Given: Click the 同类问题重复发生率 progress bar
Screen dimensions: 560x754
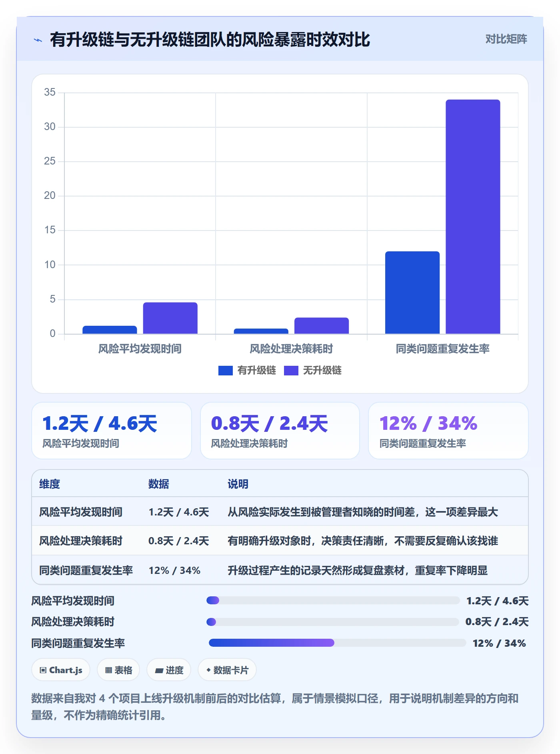Looking at the screenshot, I should (x=338, y=643).
